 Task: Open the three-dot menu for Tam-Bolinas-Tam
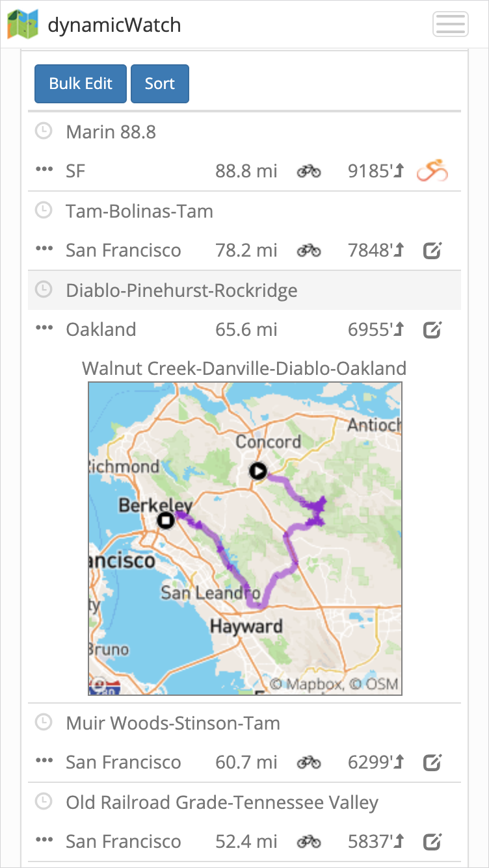coord(44,250)
